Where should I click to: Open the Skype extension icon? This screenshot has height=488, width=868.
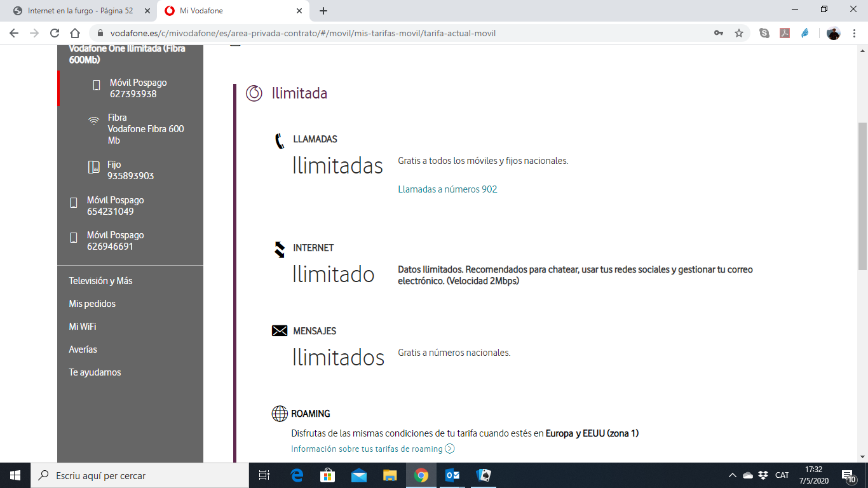coord(764,33)
